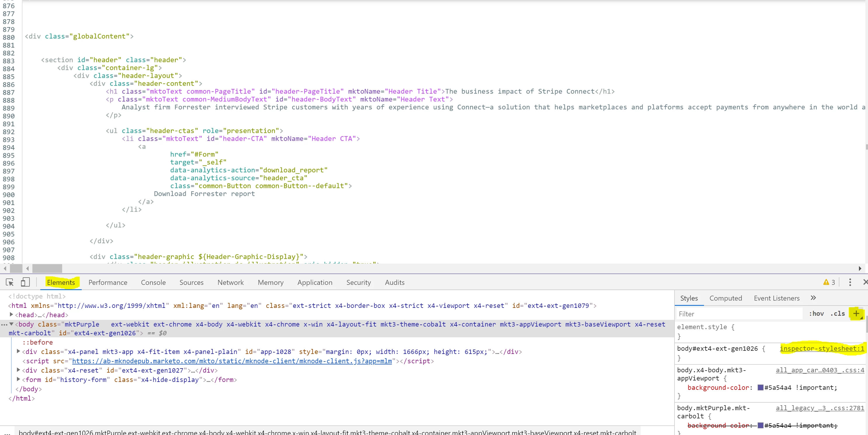Toggle device toolbar icon

[25, 282]
